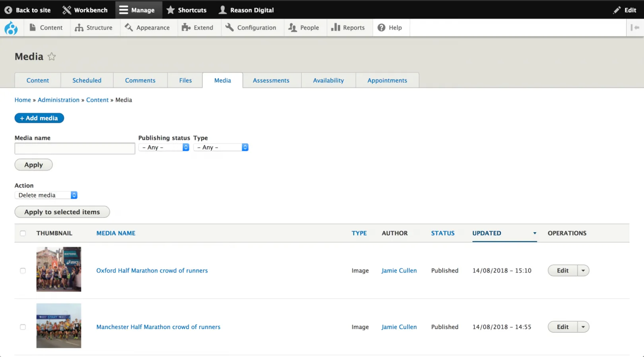Switch to the Comments tab
Image resolution: width=644 pixels, height=357 pixels.
[140, 80]
